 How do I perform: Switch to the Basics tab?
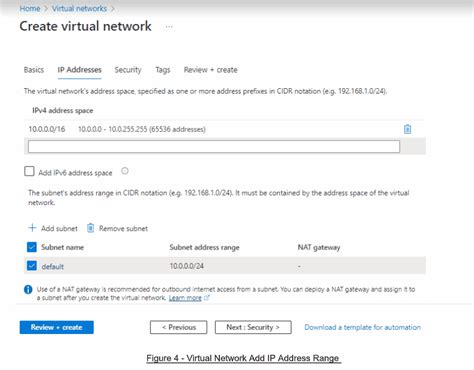tap(34, 70)
